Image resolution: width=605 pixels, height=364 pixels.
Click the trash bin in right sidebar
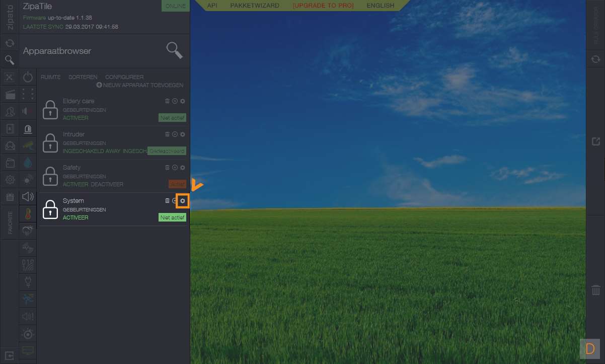(x=595, y=290)
